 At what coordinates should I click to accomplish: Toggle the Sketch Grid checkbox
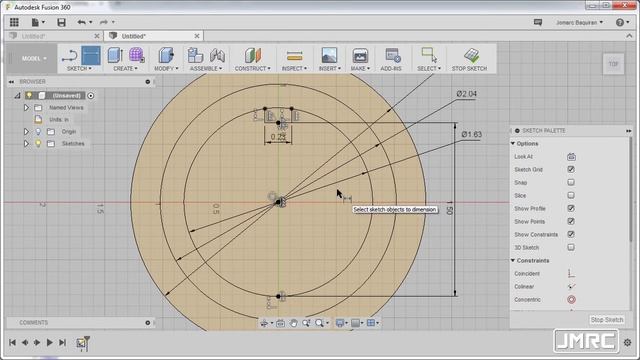tap(571, 169)
